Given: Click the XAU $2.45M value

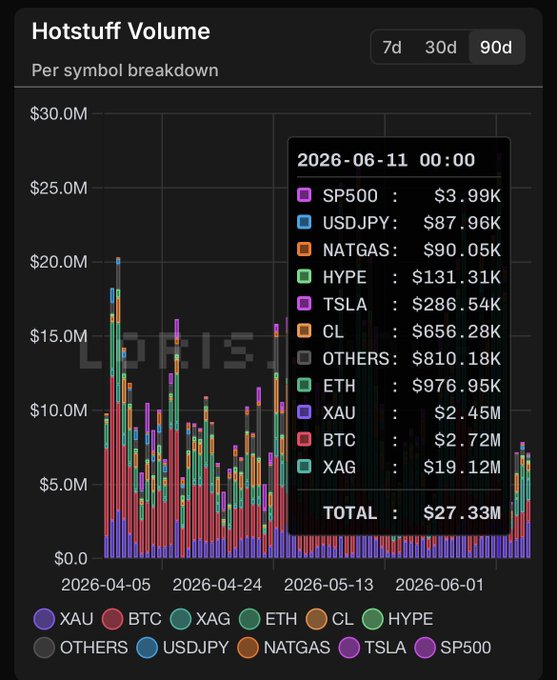Looking at the screenshot, I should pos(468,413).
